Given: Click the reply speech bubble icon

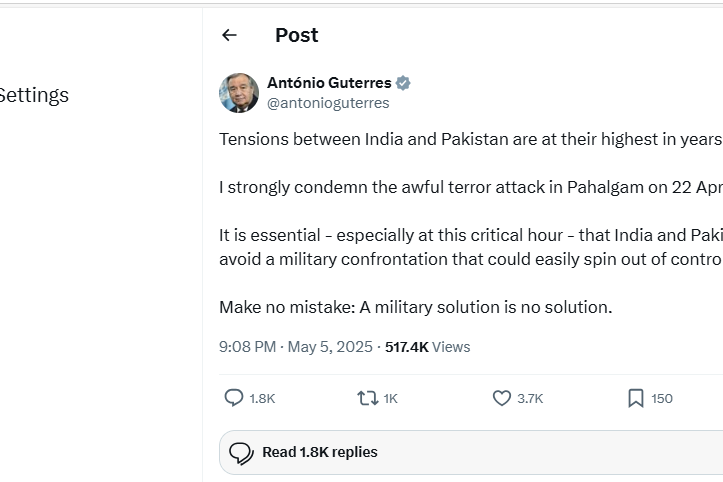Looking at the screenshot, I should pyautogui.click(x=234, y=398).
